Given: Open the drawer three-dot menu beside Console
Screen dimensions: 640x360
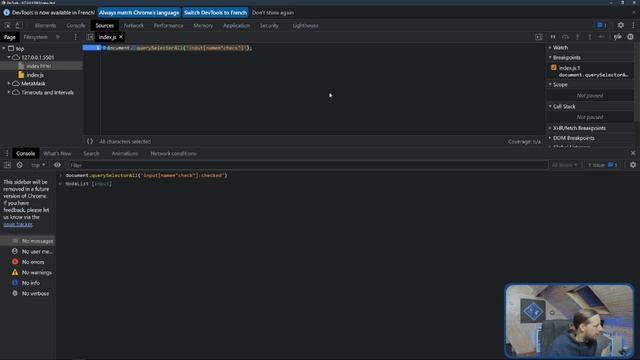Looking at the screenshot, I should coord(7,153).
